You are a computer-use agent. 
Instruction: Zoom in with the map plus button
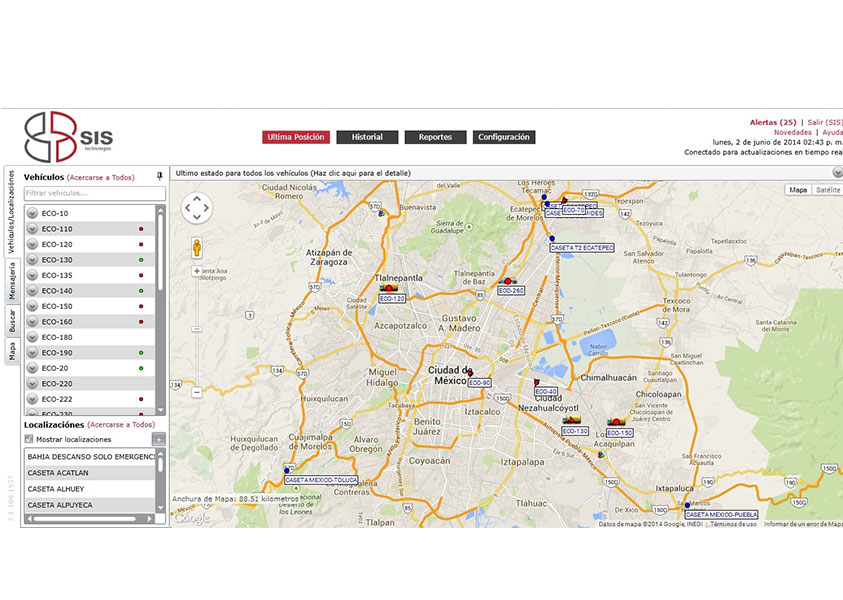click(197, 272)
